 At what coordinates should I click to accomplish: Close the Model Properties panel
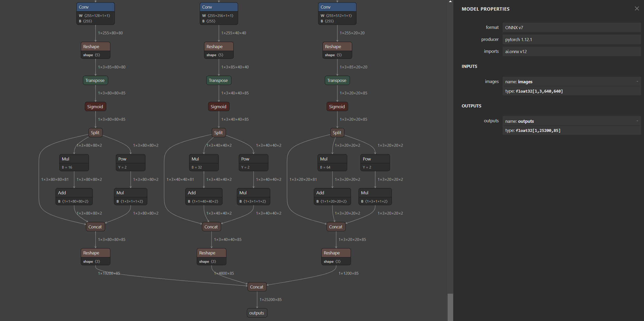(637, 9)
